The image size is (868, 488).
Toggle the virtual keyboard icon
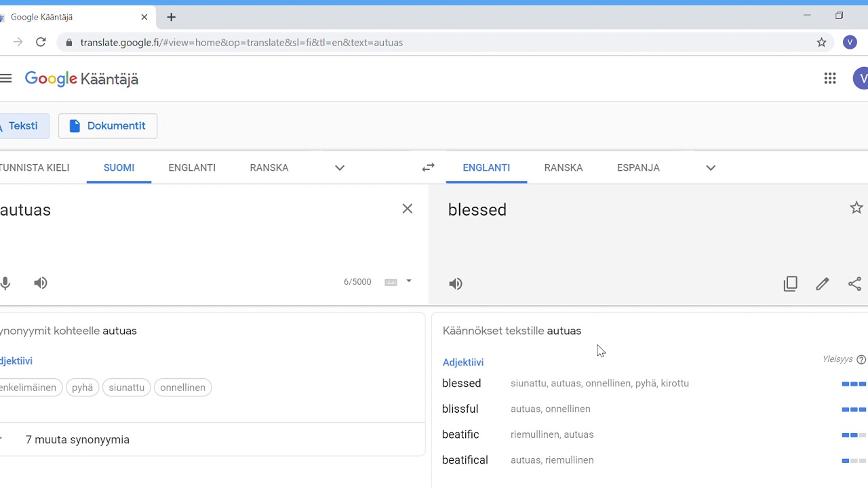point(391,282)
